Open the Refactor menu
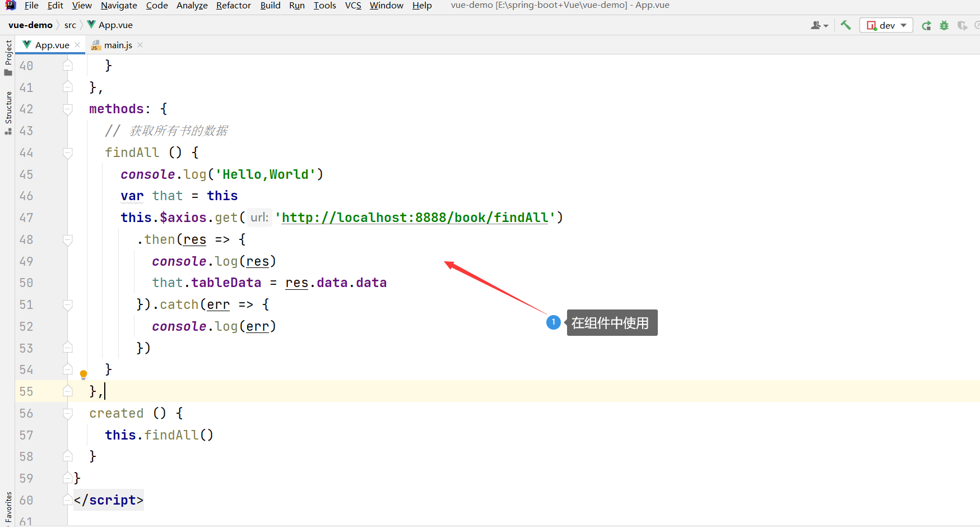 coord(234,6)
